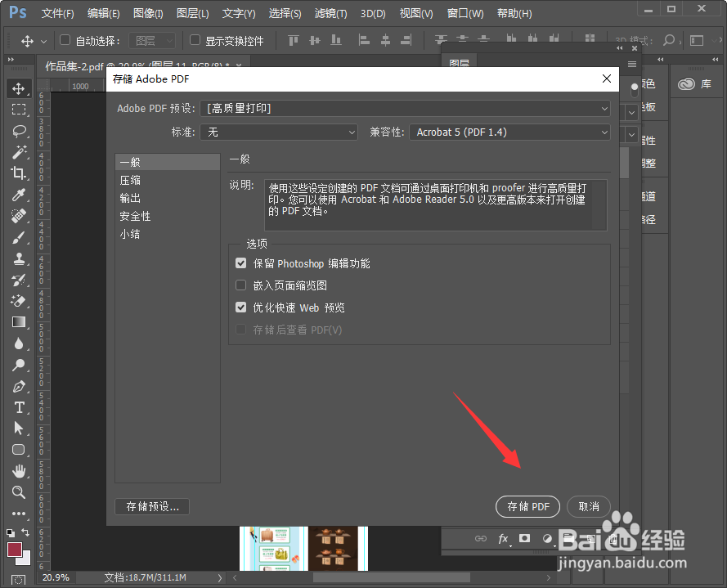The width and height of the screenshot is (727, 588).
Task: Select the Pen tool
Action: [x=19, y=386]
